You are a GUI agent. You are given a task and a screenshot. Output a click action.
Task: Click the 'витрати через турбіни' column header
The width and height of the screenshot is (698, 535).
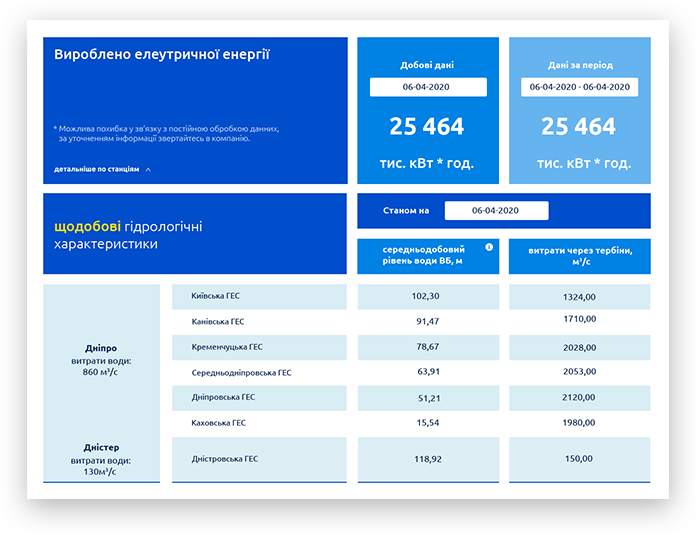pyautogui.click(x=580, y=256)
